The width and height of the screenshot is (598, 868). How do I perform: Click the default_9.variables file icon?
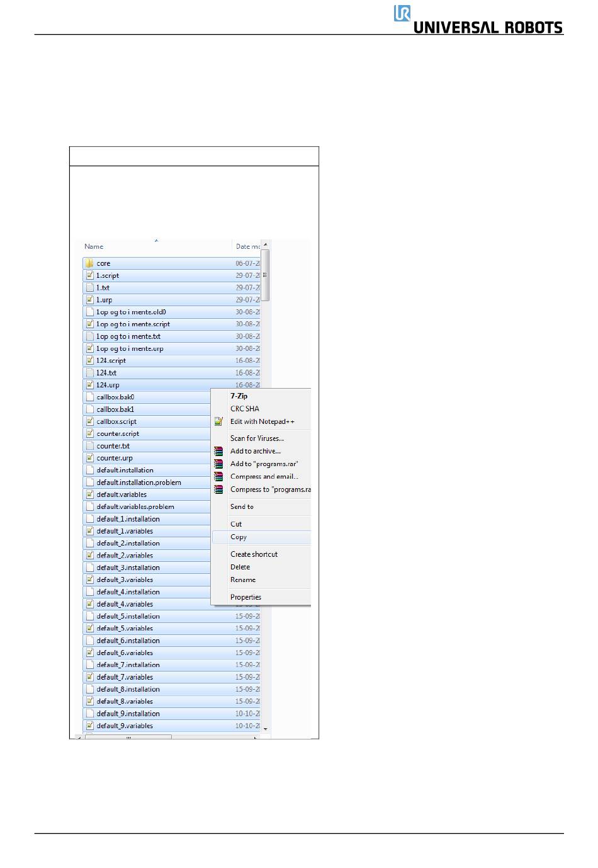(89, 726)
